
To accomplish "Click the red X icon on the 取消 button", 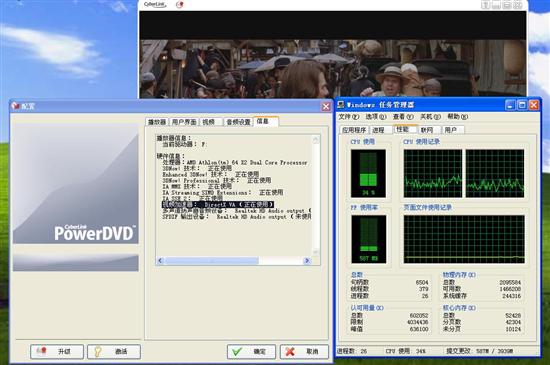I will [290, 351].
